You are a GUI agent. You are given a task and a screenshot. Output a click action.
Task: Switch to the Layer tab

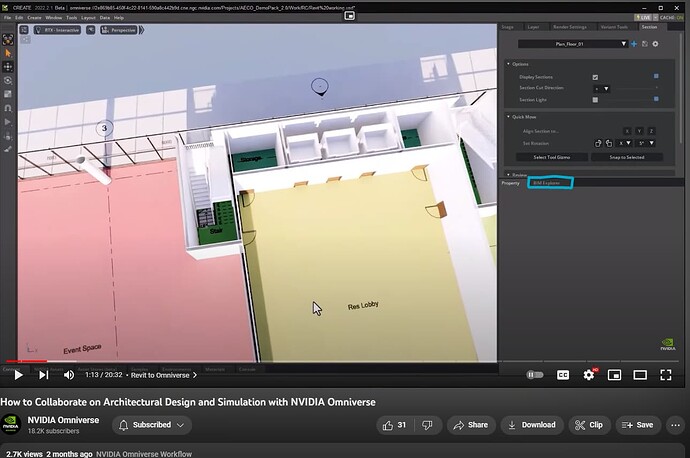point(533,27)
